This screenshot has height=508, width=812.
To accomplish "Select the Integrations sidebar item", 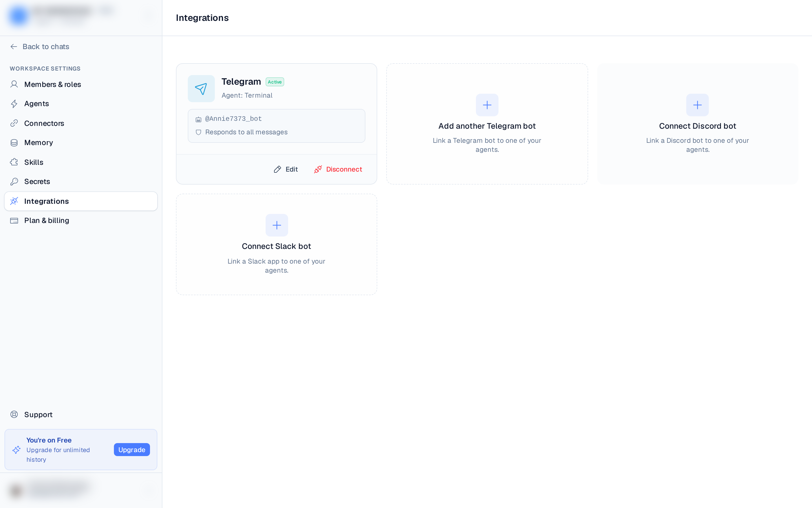I will (81, 201).
